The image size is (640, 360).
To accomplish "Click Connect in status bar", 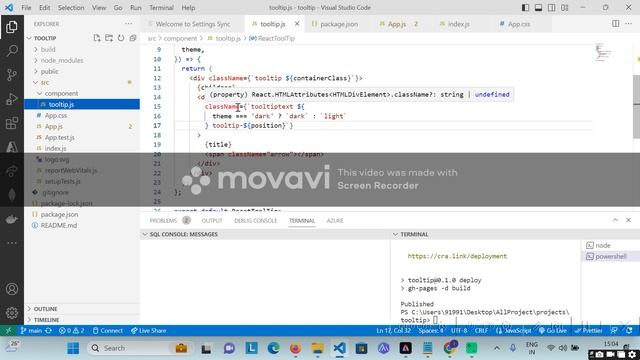I will coord(107,331).
